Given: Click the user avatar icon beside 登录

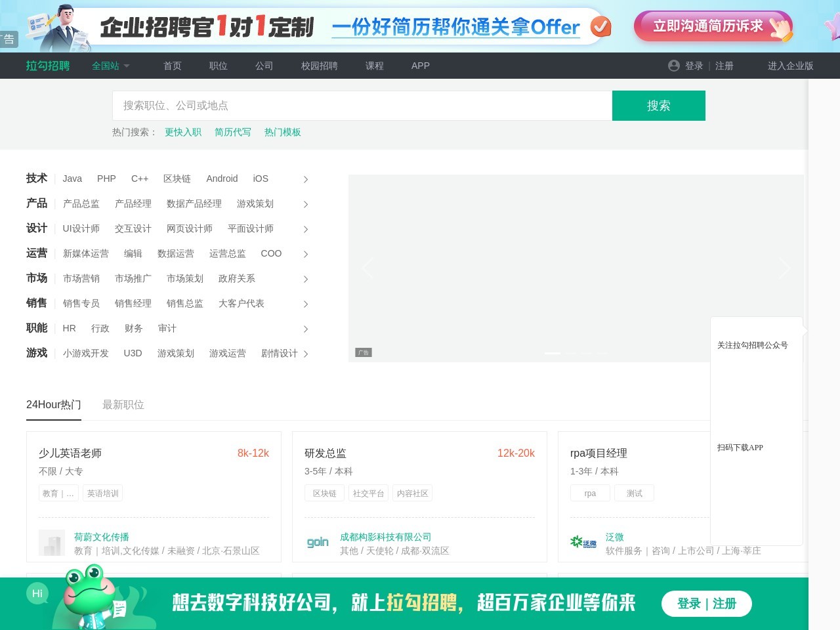Looking at the screenshot, I should 674,66.
